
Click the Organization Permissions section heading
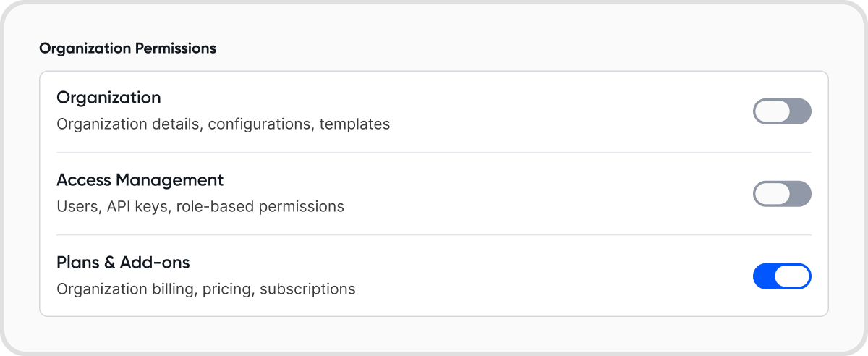pos(127,48)
